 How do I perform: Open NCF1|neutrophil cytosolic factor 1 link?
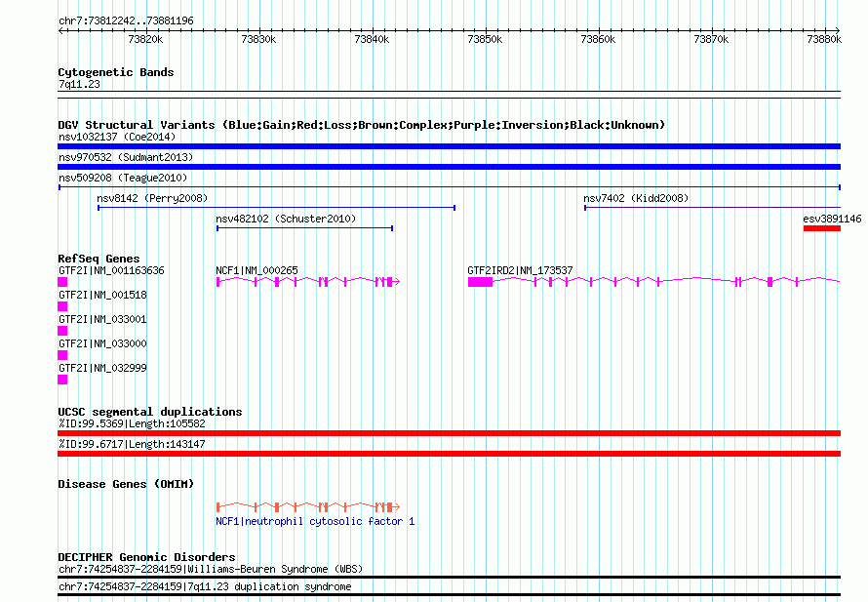[315, 522]
